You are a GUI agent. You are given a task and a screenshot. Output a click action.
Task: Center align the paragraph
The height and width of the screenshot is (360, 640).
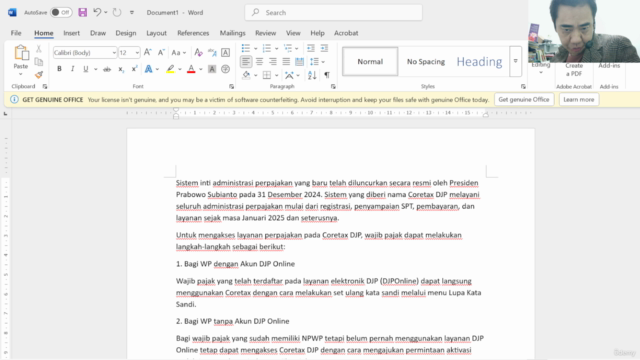tap(260, 62)
